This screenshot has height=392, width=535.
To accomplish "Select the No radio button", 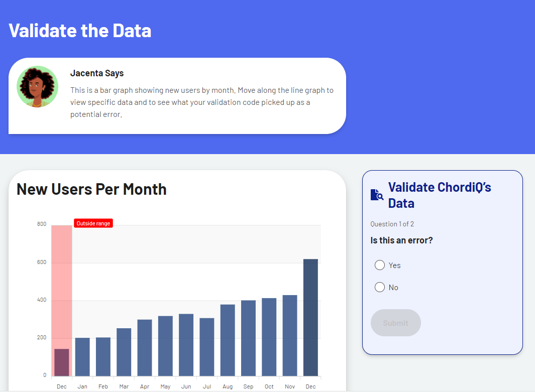I will click(380, 288).
